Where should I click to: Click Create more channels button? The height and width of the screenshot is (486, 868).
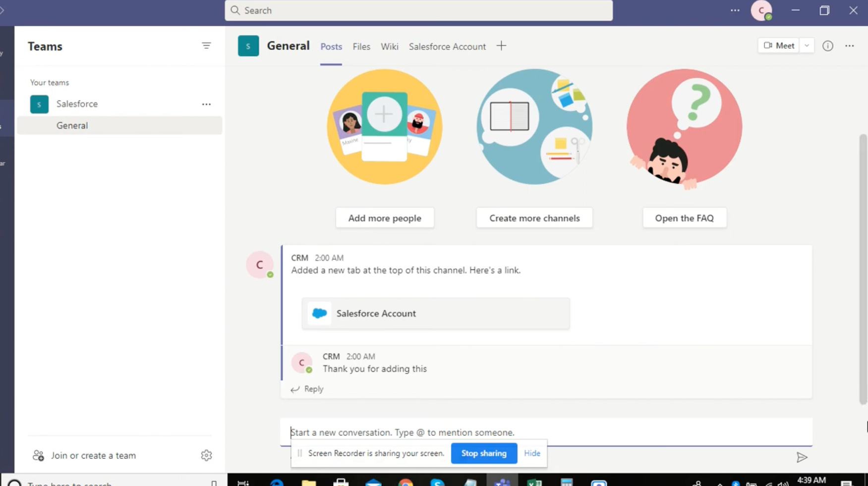coord(534,218)
